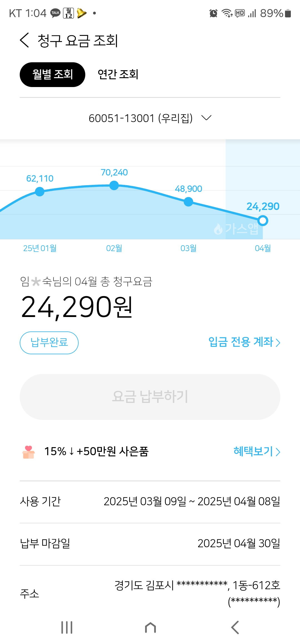Tap the April 24,290 chart marker
This screenshot has height=644, width=300.
pos(262,221)
